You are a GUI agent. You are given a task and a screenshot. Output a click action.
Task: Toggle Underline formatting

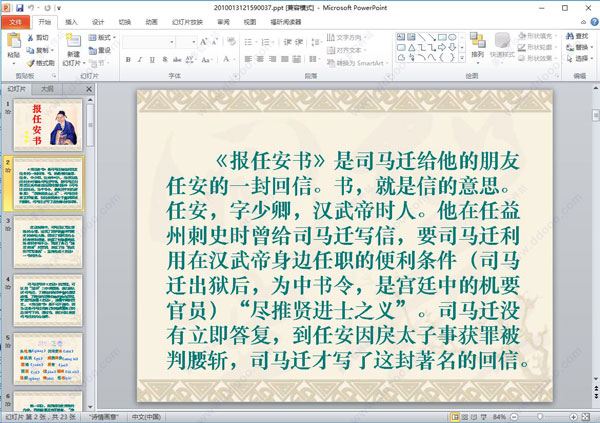152,60
